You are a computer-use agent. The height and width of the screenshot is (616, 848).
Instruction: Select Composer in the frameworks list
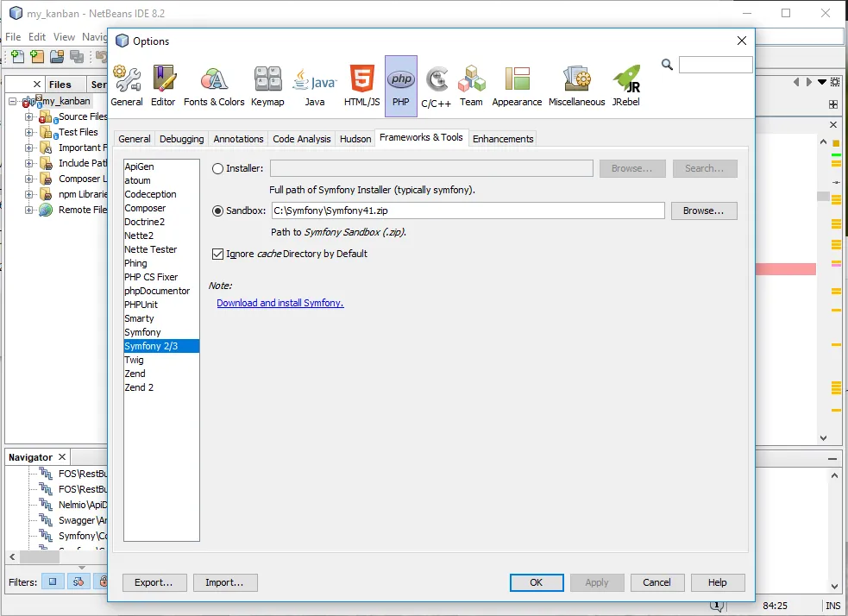pyautogui.click(x=161, y=208)
